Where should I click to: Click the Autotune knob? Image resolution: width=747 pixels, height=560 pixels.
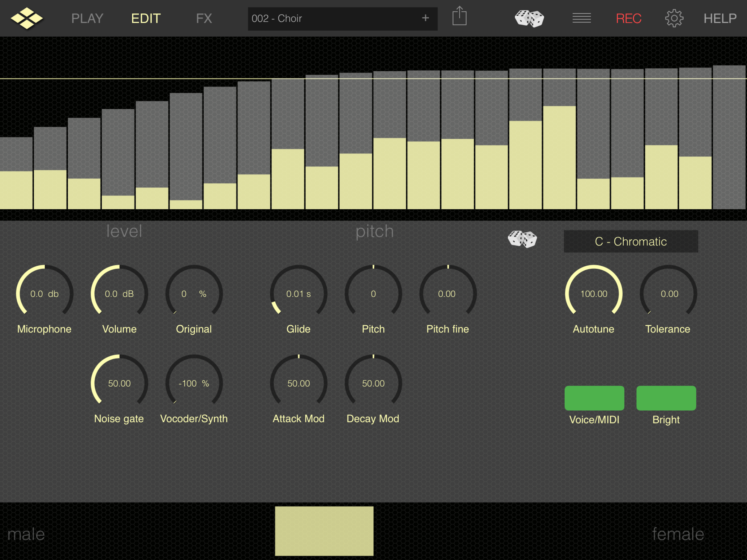tap(594, 293)
